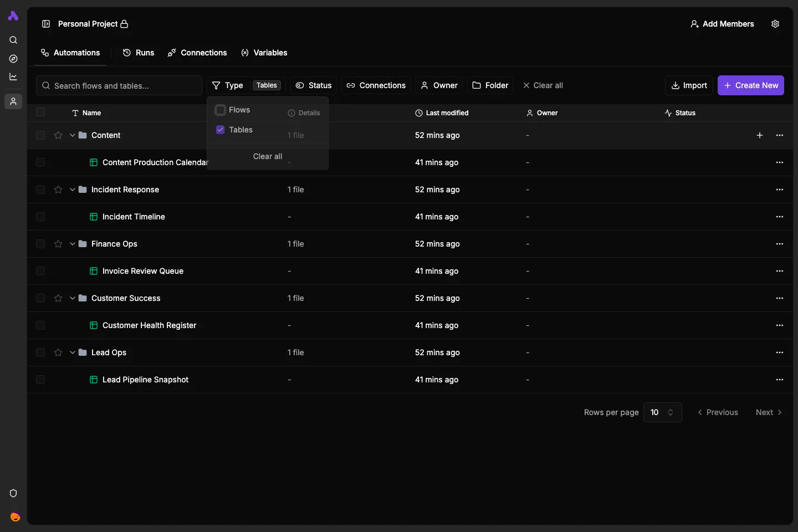This screenshot has width=798, height=532.
Task: Switch to the Variables tab
Action: [x=264, y=53]
